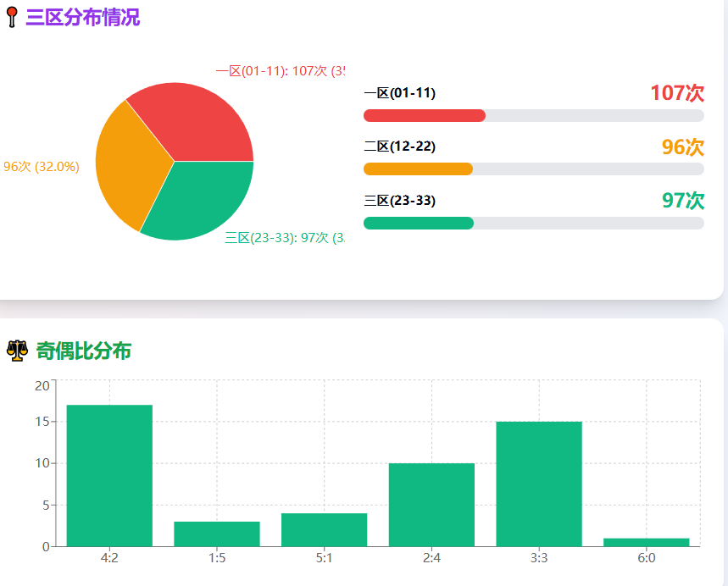Click the short 6:0 bar
This screenshot has height=586, width=728.
coord(646,542)
